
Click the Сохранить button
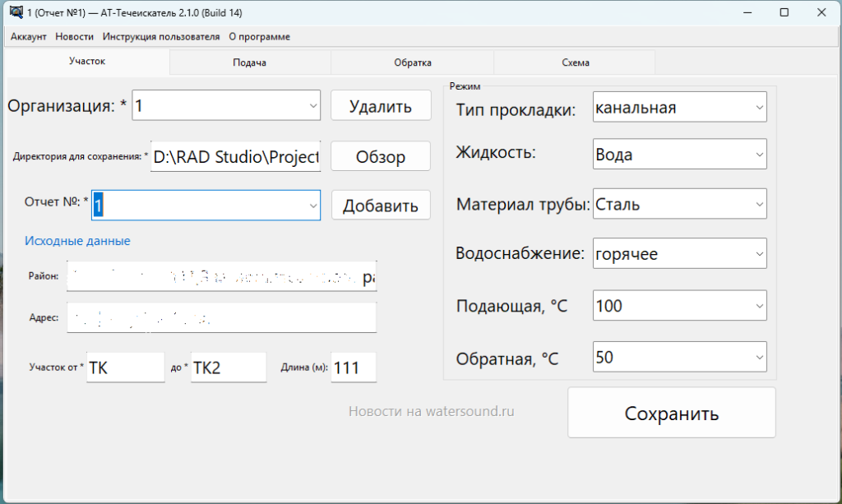click(671, 413)
